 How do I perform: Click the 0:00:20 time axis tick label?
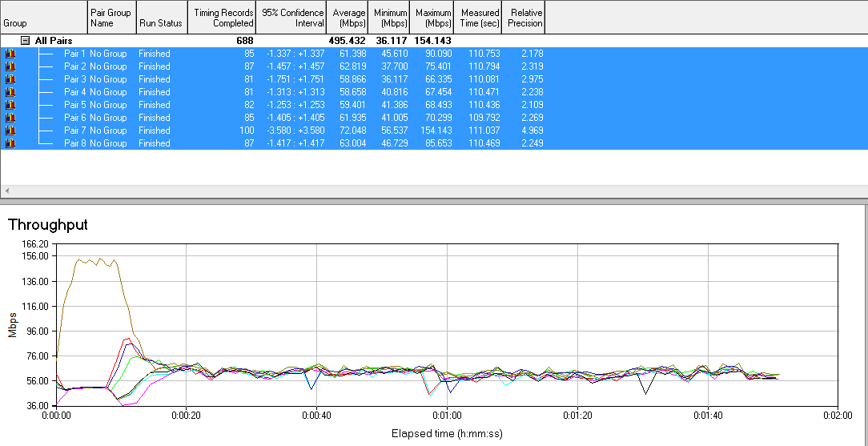click(186, 415)
